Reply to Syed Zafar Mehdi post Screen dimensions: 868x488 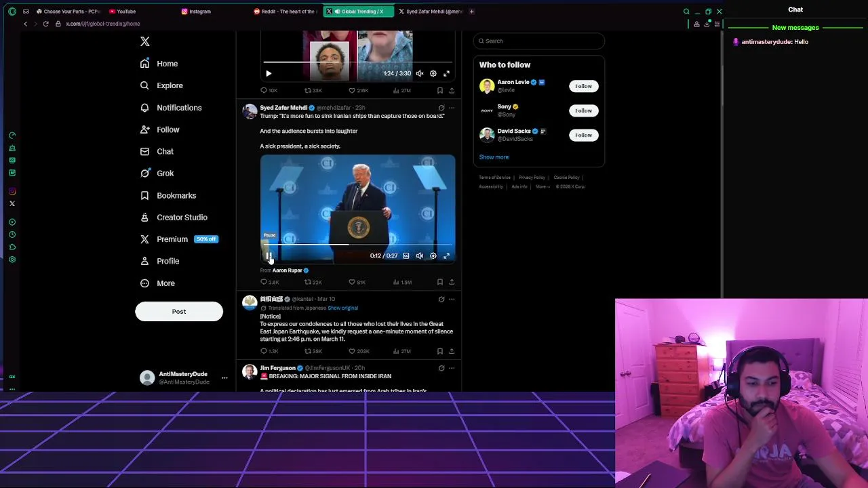[x=270, y=282]
